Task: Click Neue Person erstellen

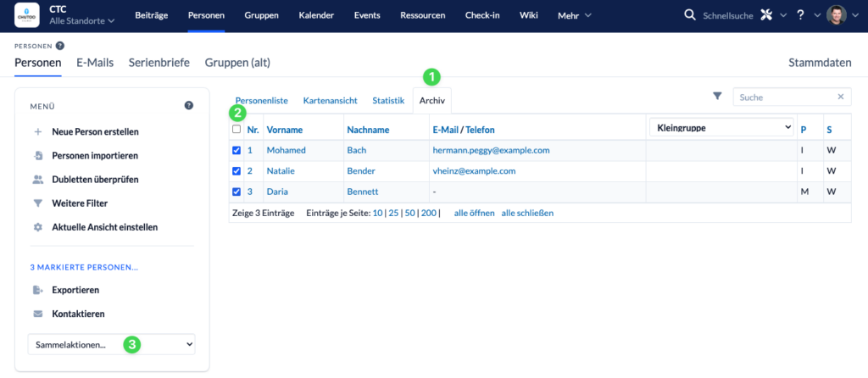Action: click(x=95, y=131)
